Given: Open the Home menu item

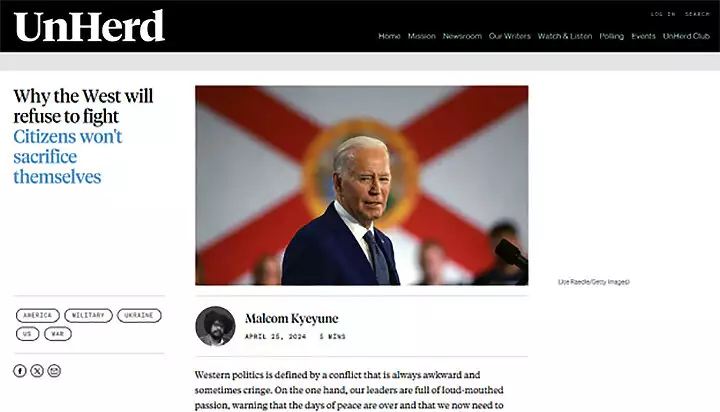Looking at the screenshot, I should pyautogui.click(x=389, y=36).
